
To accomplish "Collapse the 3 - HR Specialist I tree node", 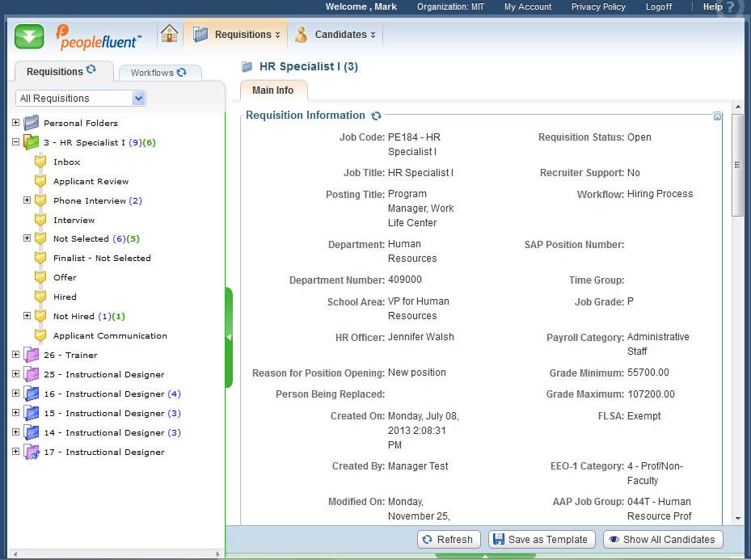I will click(x=15, y=142).
